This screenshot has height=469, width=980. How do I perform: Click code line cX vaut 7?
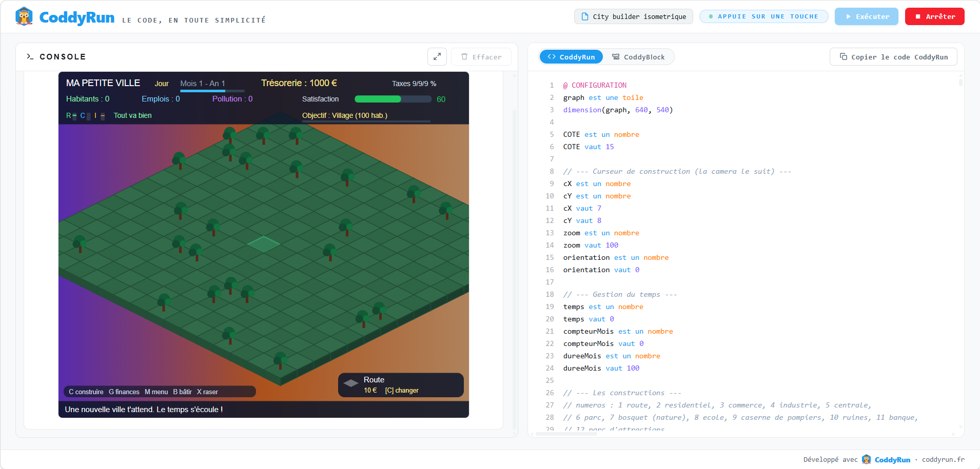pyautogui.click(x=582, y=208)
